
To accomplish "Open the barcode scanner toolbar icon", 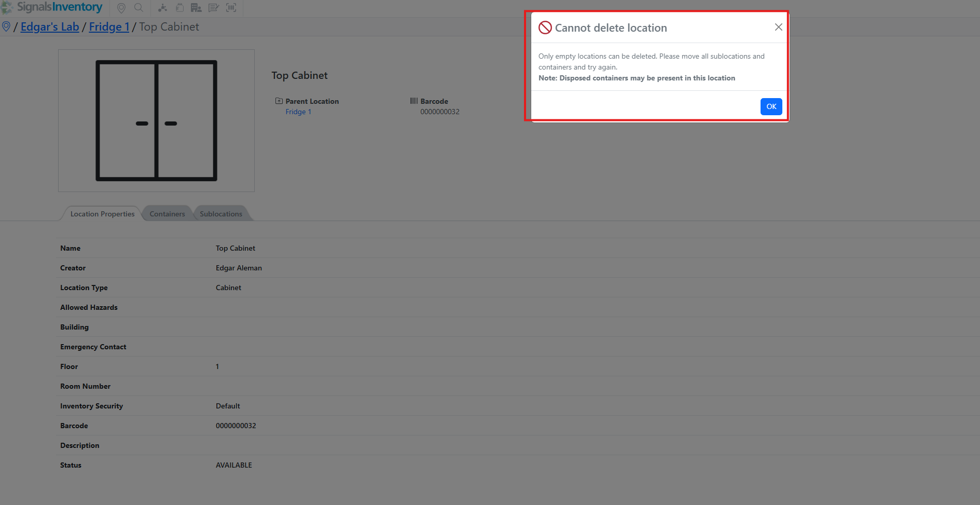I will click(x=231, y=8).
